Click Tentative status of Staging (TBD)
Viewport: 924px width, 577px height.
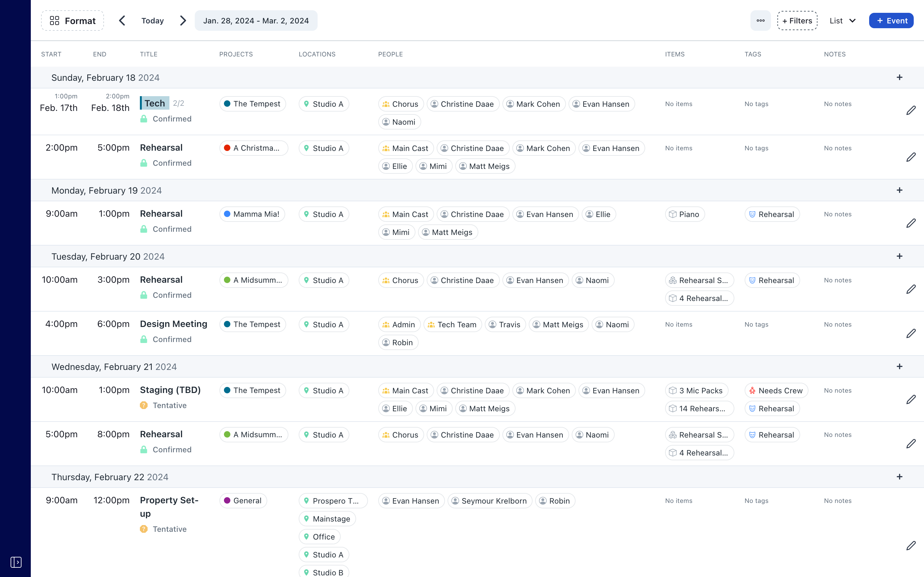tap(169, 405)
